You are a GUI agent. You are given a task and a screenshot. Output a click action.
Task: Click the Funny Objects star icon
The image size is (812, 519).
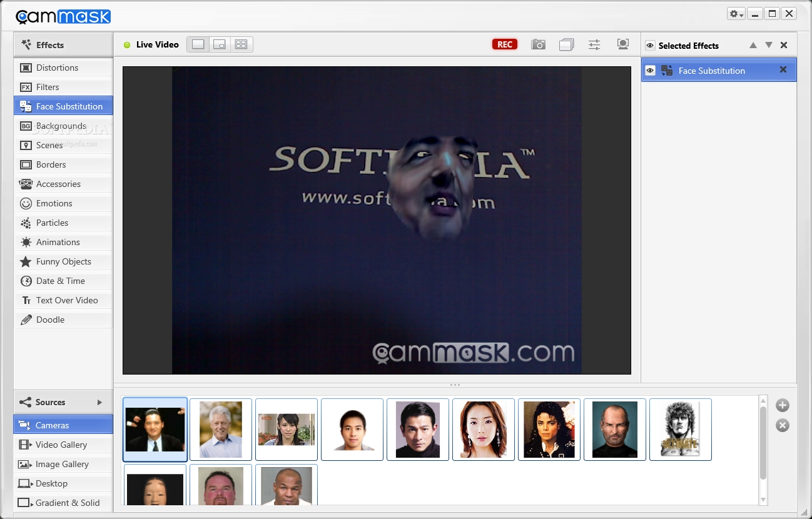(26, 261)
